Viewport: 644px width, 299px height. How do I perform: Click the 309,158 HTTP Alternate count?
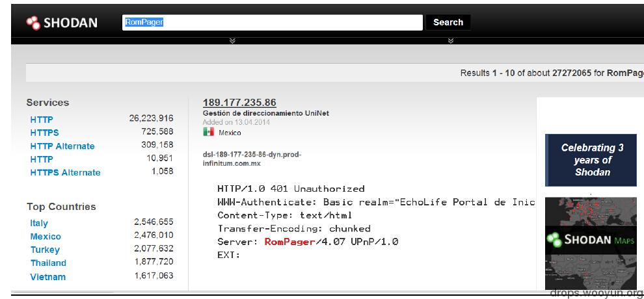(157, 145)
